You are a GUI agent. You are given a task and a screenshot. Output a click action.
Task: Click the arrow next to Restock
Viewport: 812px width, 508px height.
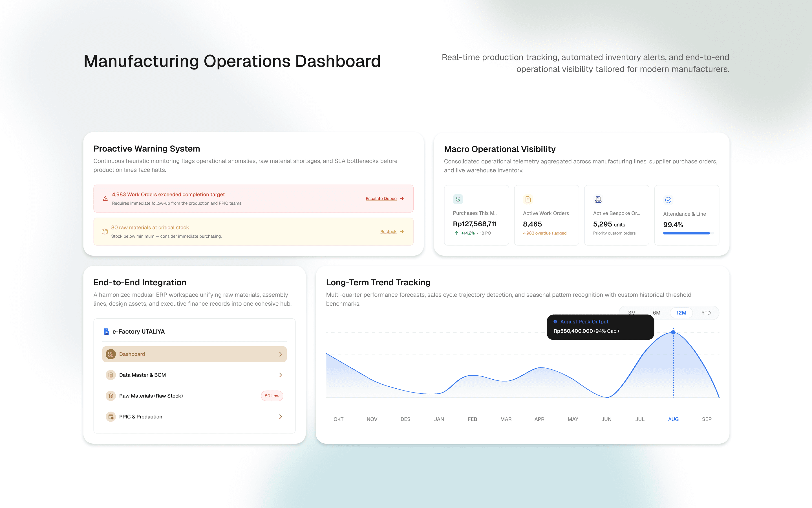coord(402,231)
